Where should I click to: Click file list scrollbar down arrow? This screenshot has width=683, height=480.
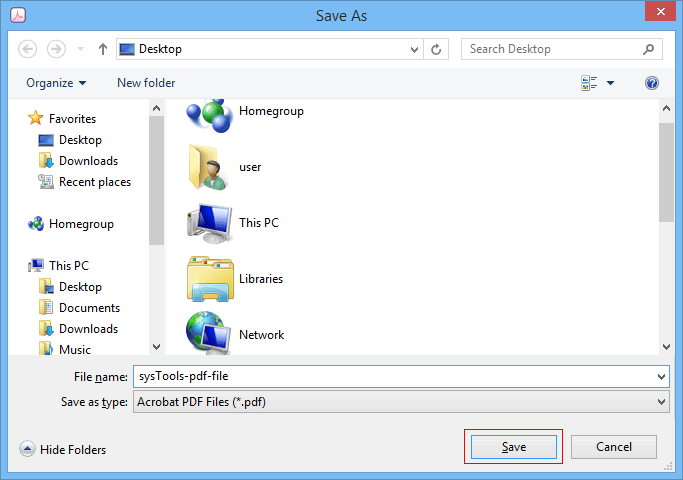click(x=666, y=347)
